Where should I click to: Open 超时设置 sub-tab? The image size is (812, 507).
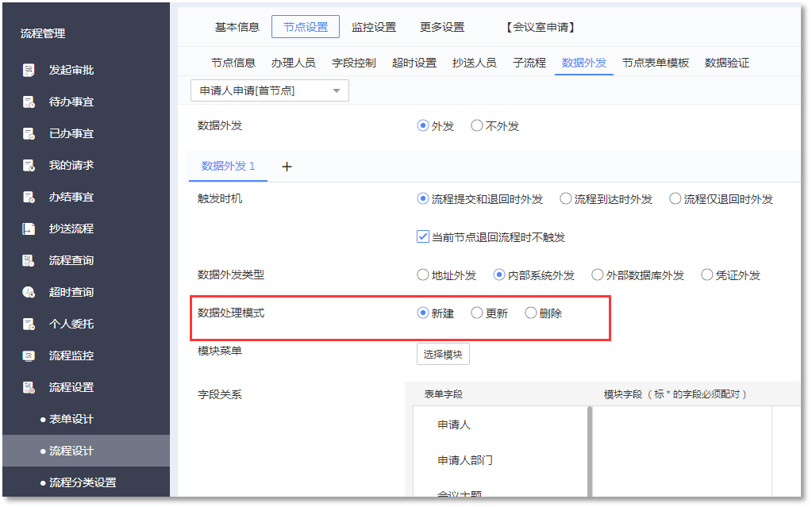[x=414, y=63]
